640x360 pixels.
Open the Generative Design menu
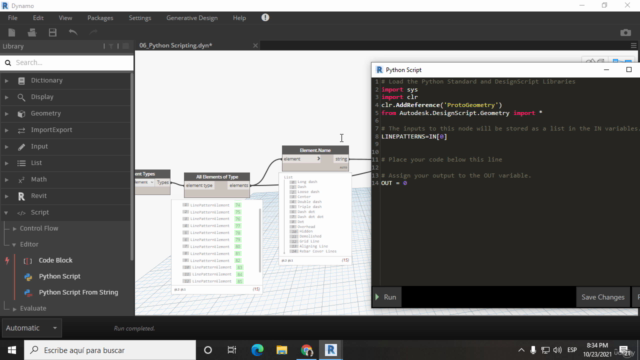click(x=192, y=18)
